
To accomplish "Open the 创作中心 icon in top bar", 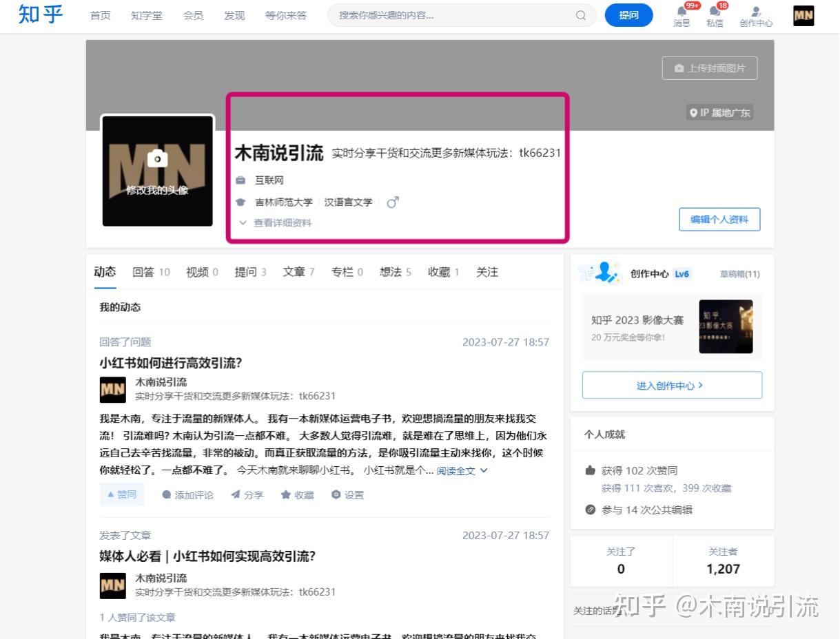I will tap(756, 11).
